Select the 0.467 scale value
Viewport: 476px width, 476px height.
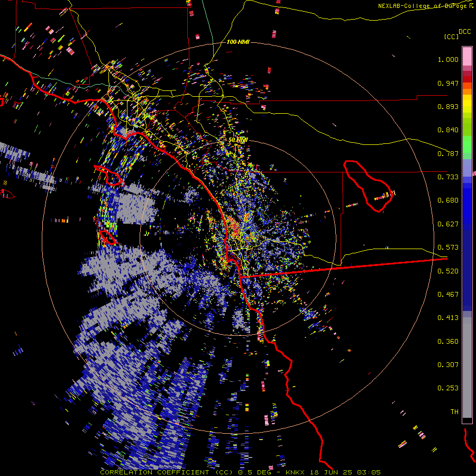tap(448, 295)
